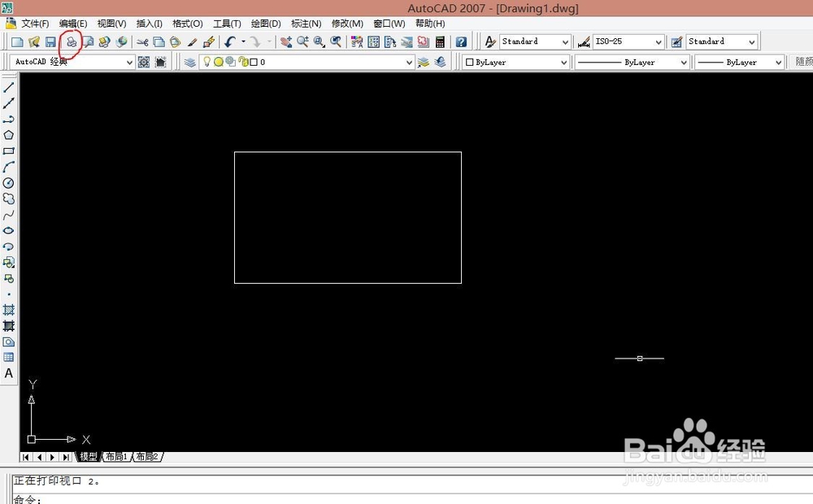Select the Spline curve tool
The image size is (813, 504).
[8, 215]
